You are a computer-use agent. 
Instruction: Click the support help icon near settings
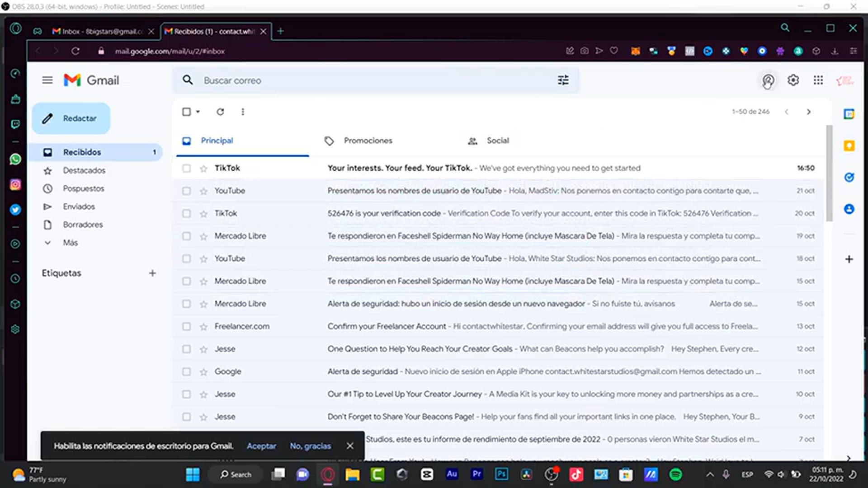tap(768, 80)
